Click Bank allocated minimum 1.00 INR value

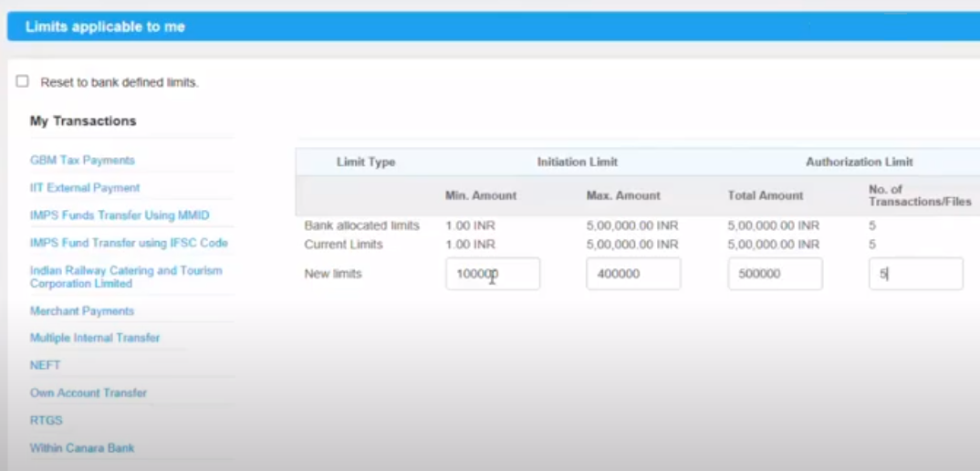point(470,225)
